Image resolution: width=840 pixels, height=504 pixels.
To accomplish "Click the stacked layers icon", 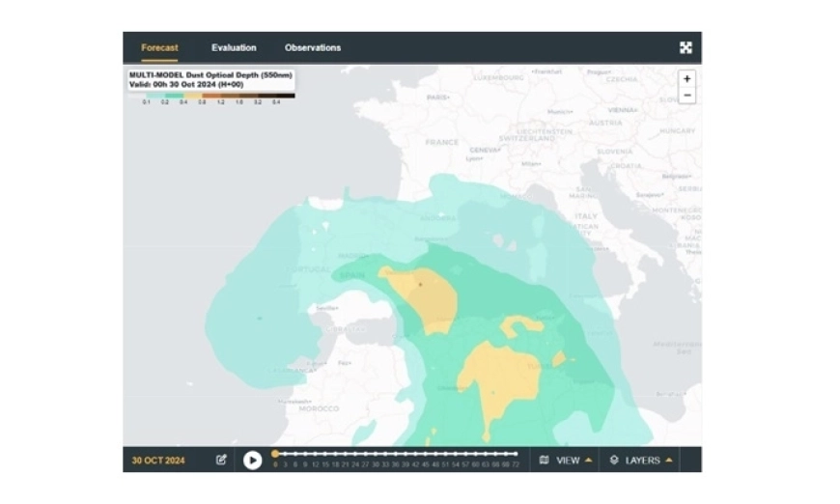I will point(614,461).
